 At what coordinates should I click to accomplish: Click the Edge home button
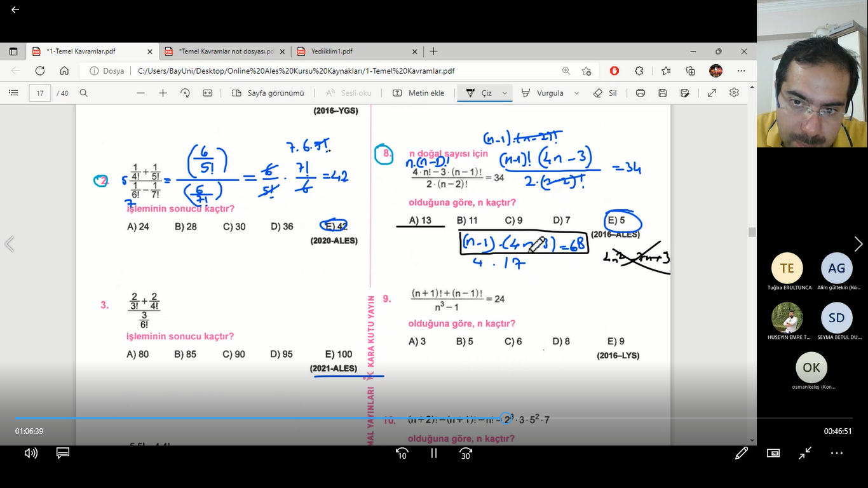click(64, 71)
